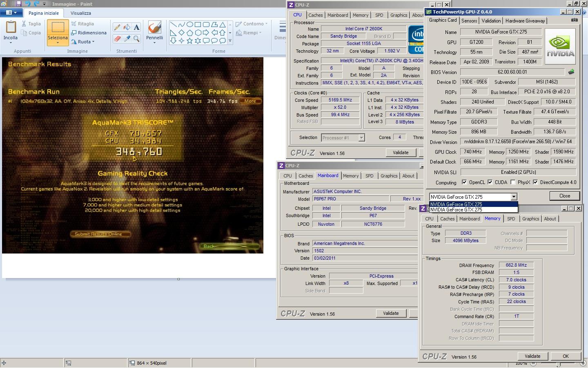Select the Magnifier tool
Viewport: 588px width, 368px height.
click(136, 39)
